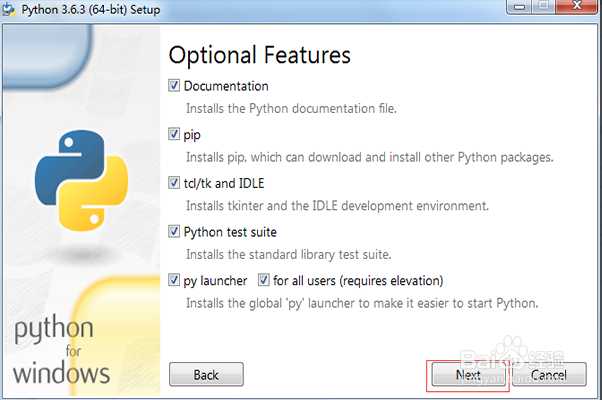The image size is (602, 400).
Task: Click the 'python for windows' text
Action: tap(61, 354)
